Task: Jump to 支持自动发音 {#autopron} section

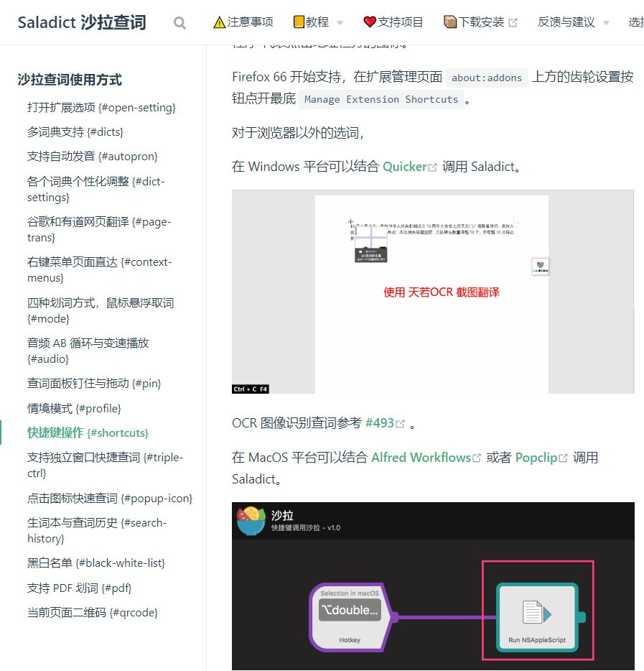Action: click(93, 156)
